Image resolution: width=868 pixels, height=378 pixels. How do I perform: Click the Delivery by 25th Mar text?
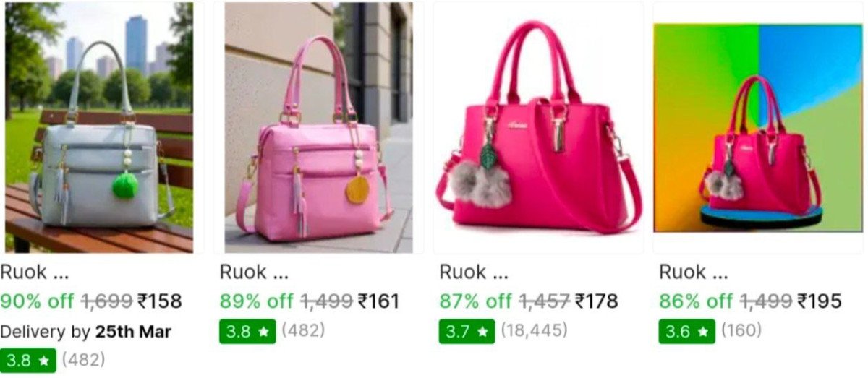pyautogui.click(x=85, y=332)
